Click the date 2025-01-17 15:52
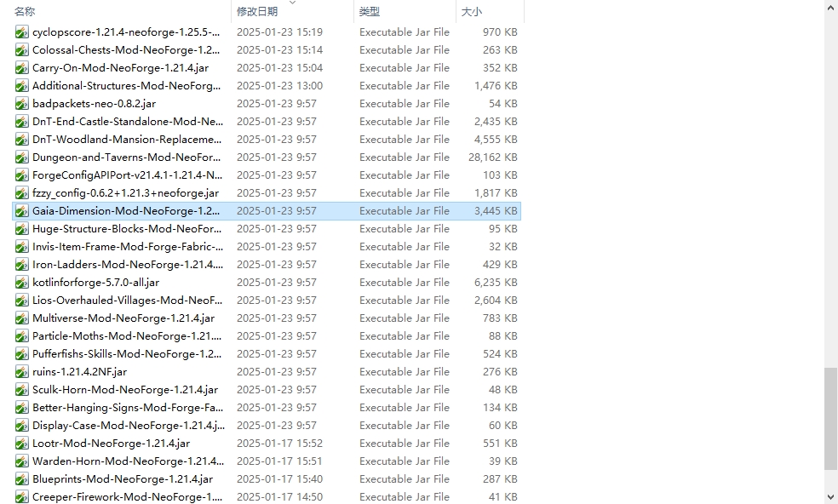 tap(279, 443)
